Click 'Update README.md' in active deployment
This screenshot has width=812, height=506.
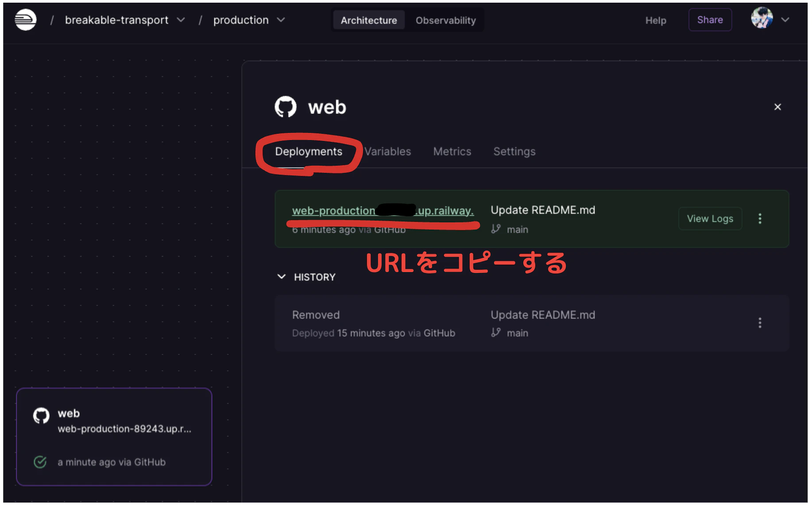click(x=543, y=210)
